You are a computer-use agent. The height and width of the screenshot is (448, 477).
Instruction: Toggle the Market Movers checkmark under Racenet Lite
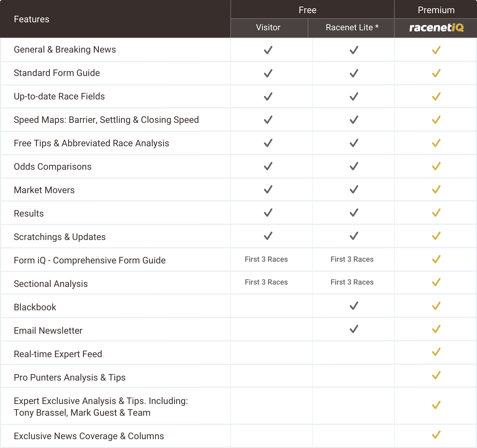click(353, 189)
